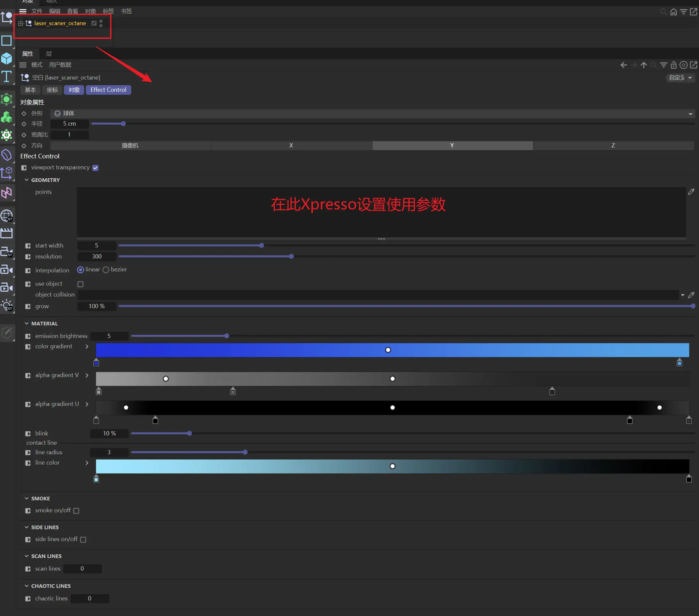Screen dimensions: 699x616
Task: Select the Text spline tool icon
Action: (7, 77)
